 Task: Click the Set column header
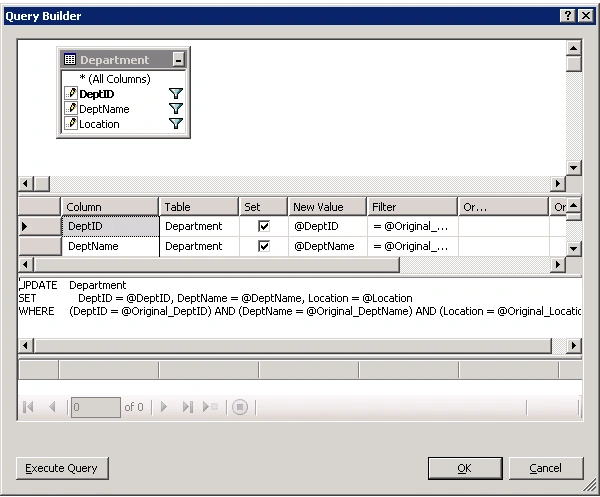263,207
